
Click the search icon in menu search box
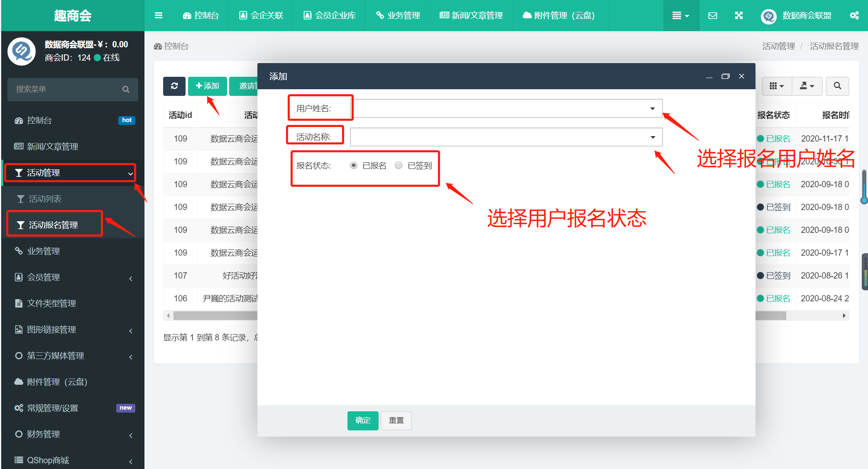[x=126, y=89]
